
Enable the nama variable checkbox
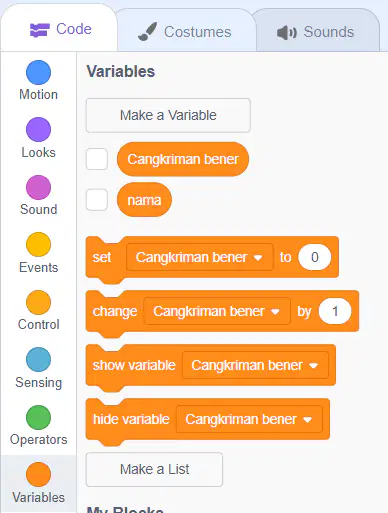[x=97, y=200]
